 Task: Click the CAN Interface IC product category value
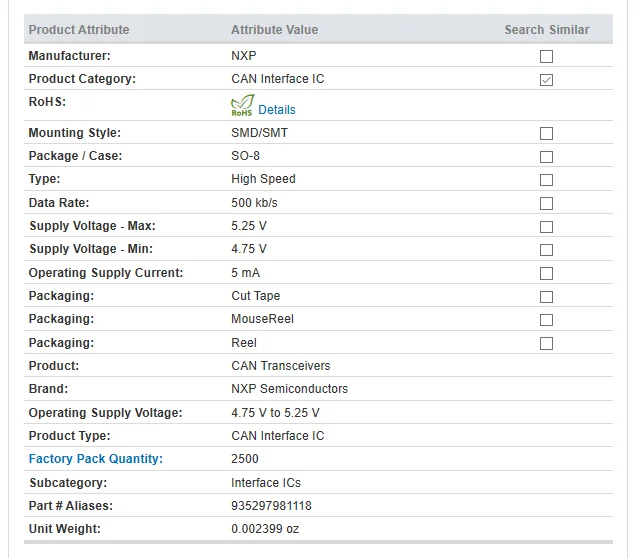pyautogui.click(x=278, y=78)
